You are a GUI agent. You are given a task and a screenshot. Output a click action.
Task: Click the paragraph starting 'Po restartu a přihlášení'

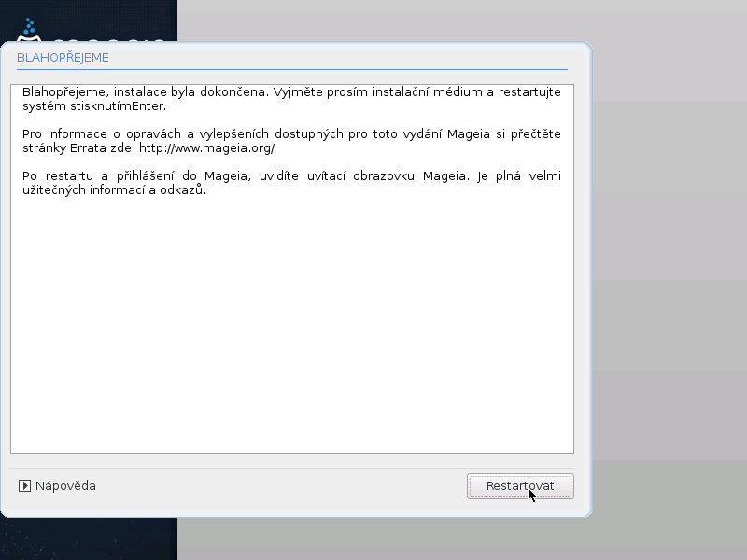pos(291,183)
